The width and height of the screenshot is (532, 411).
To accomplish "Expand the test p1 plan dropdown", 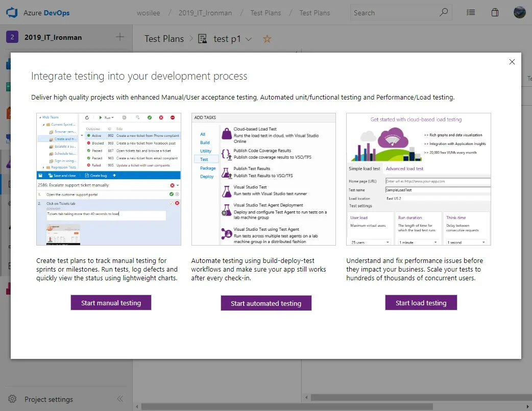I will pyautogui.click(x=248, y=38).
